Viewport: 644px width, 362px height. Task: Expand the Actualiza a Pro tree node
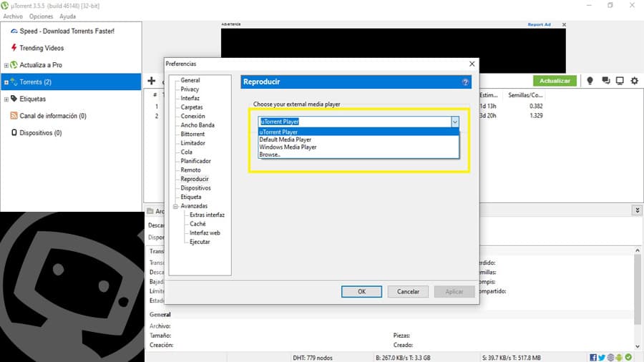pos(6,65)
